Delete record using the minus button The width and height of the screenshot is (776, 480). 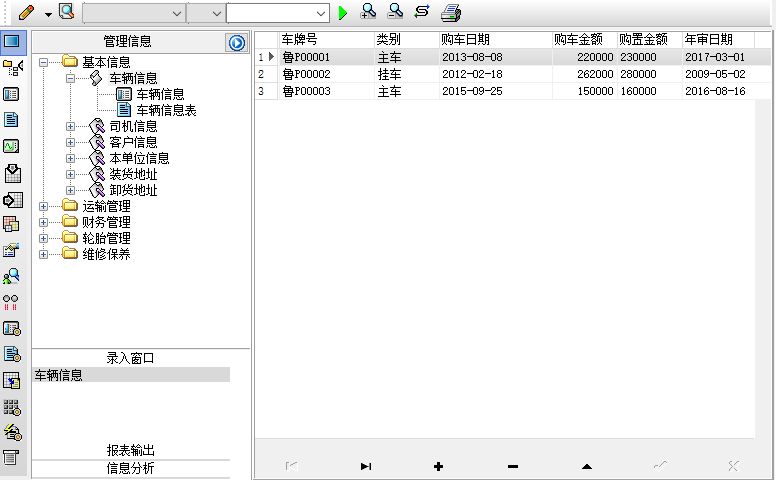[x=513, y=466]
